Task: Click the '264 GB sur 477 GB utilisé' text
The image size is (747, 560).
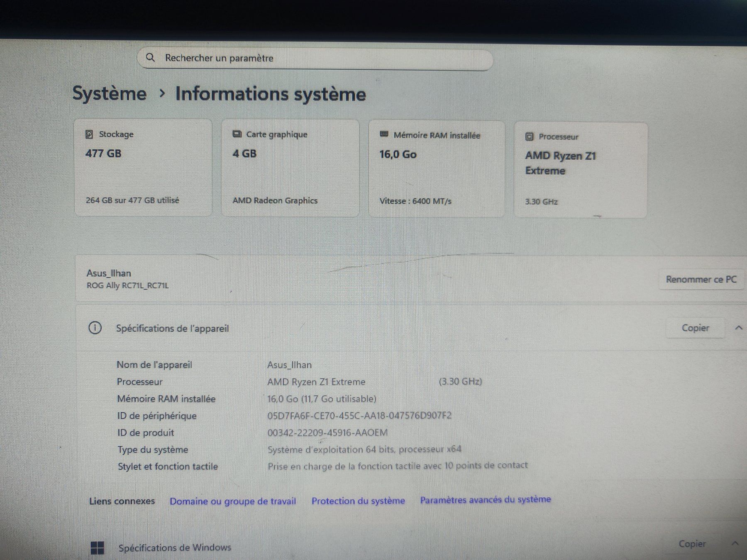Action: pyautogui.click(x=132, y=200)
